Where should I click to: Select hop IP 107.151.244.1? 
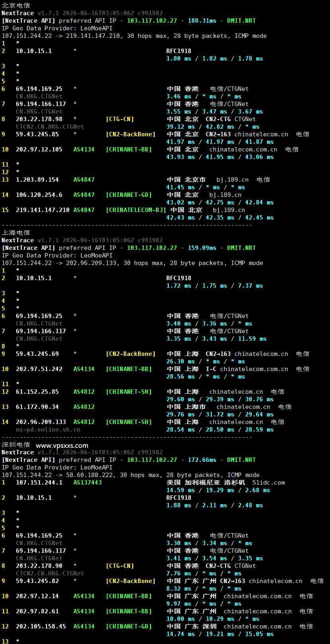click(39, 483)
